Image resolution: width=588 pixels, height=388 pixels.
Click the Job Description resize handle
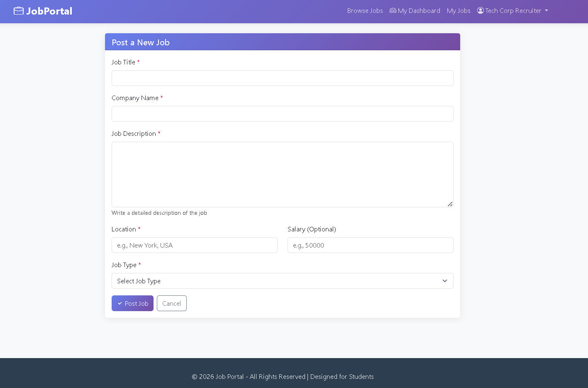click(x=450, y=204)
